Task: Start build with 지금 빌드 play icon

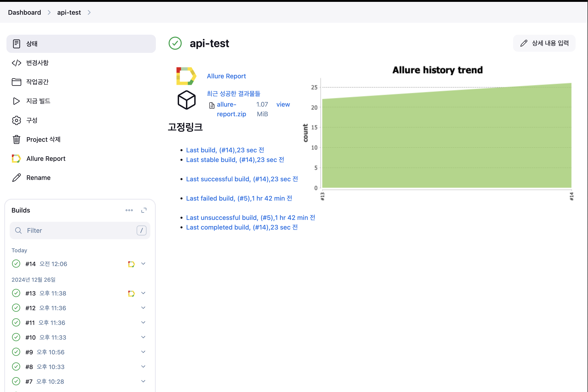Action: click(x=17, y=101)
